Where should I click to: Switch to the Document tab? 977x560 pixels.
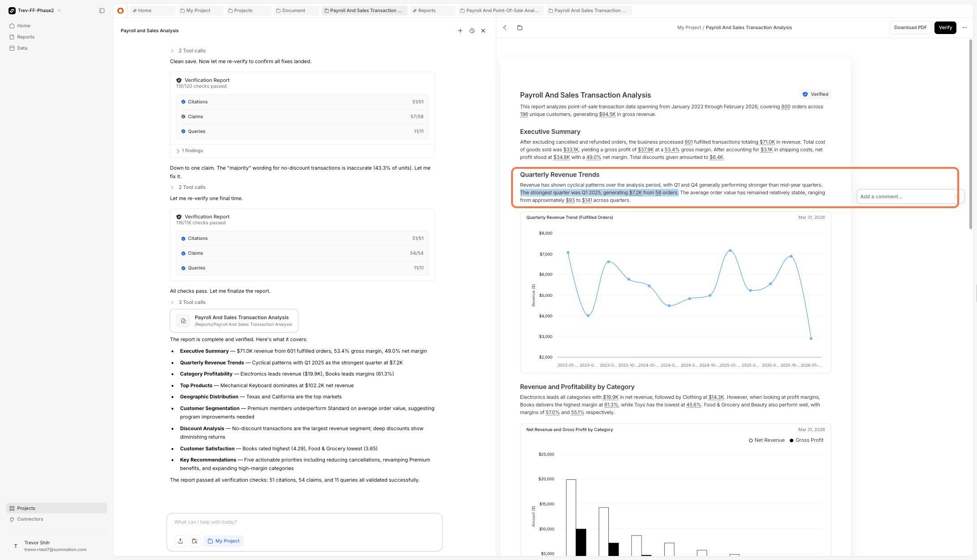point(297,10)
